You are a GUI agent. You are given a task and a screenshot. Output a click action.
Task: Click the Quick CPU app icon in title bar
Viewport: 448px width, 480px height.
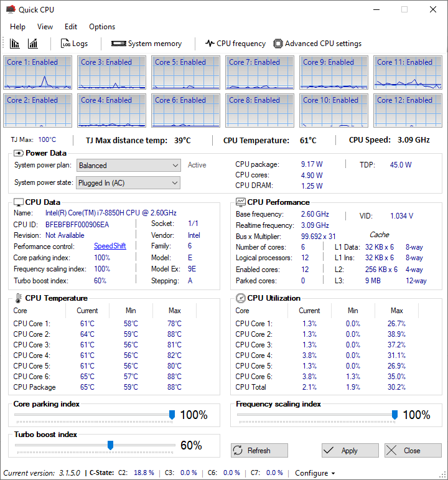click(x=11, y=9)
